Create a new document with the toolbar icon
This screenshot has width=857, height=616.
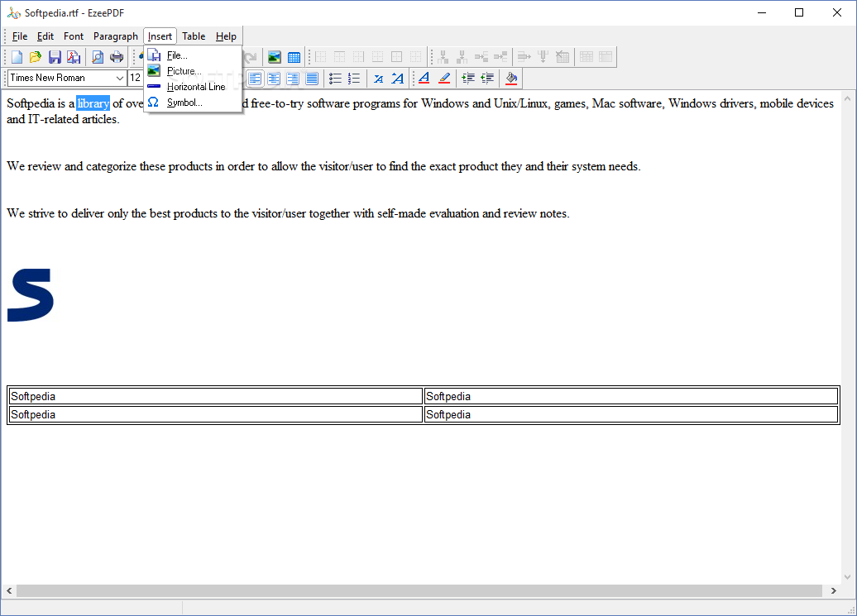click(17, 57)
